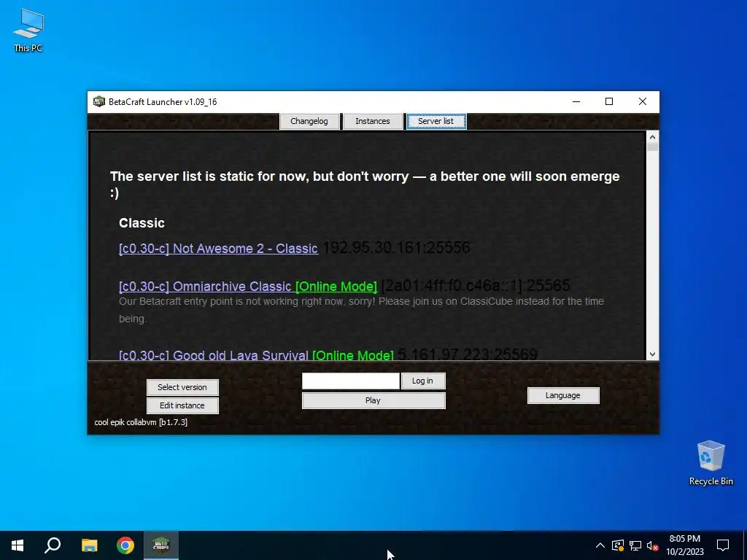
Task: Click the server list scrollbar up arrow
Action: 653,137
